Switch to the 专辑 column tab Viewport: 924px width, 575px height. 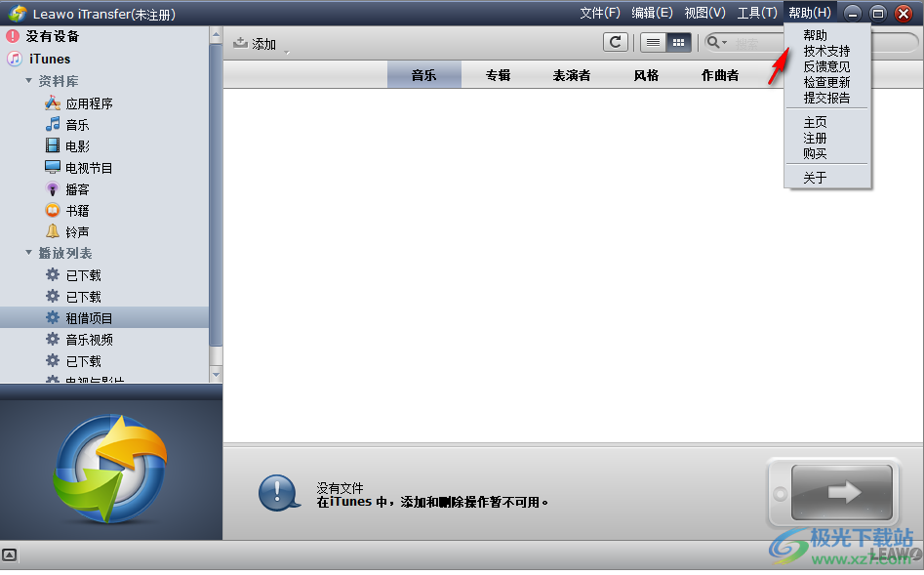(499, 75)
